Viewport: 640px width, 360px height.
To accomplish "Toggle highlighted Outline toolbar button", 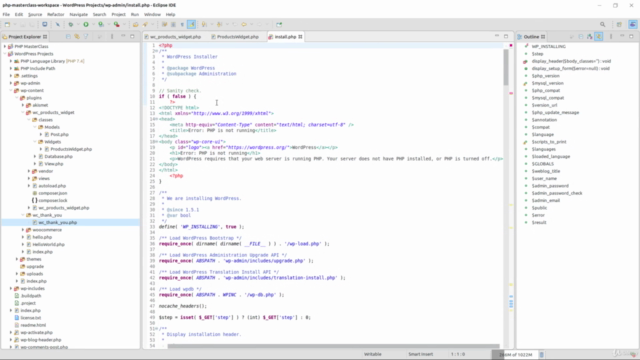I will tap(599, 37).
